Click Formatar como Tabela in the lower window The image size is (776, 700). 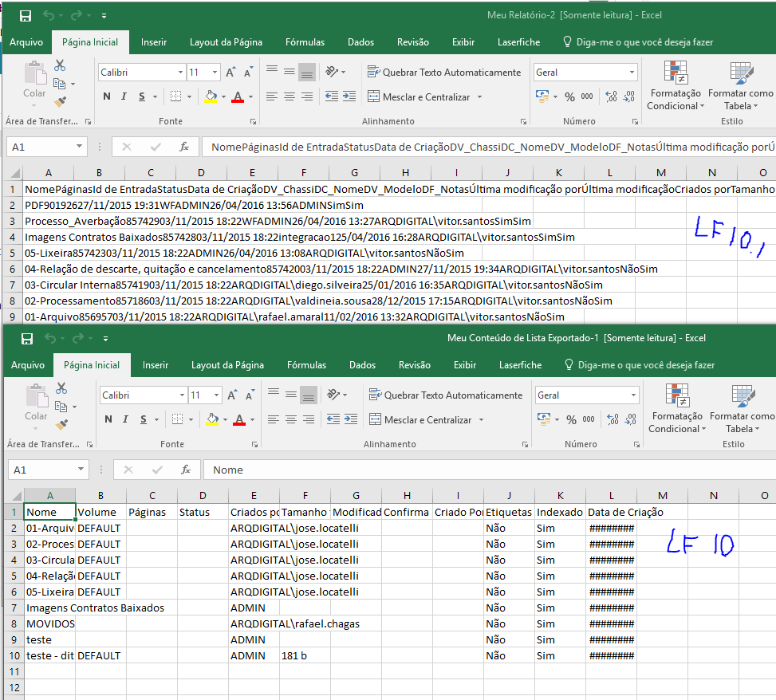pyautogui.click(x=743, y=409)
